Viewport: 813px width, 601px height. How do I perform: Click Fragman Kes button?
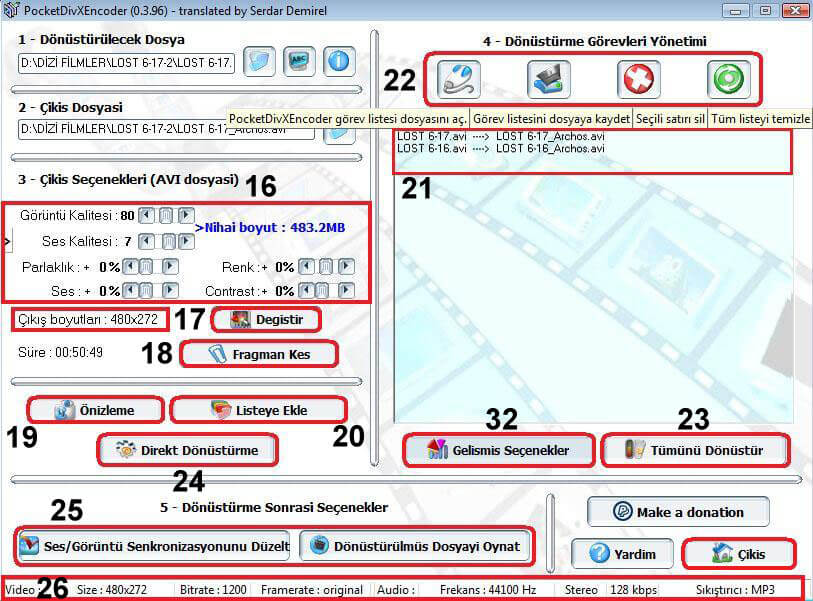coord(258,354)
